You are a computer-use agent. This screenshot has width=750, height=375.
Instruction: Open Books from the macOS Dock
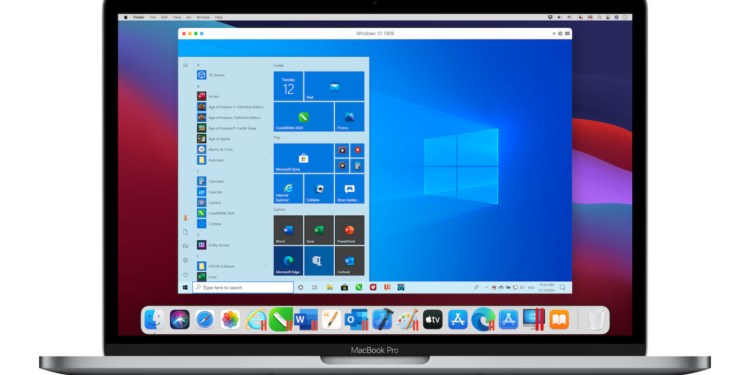point(559,320)
